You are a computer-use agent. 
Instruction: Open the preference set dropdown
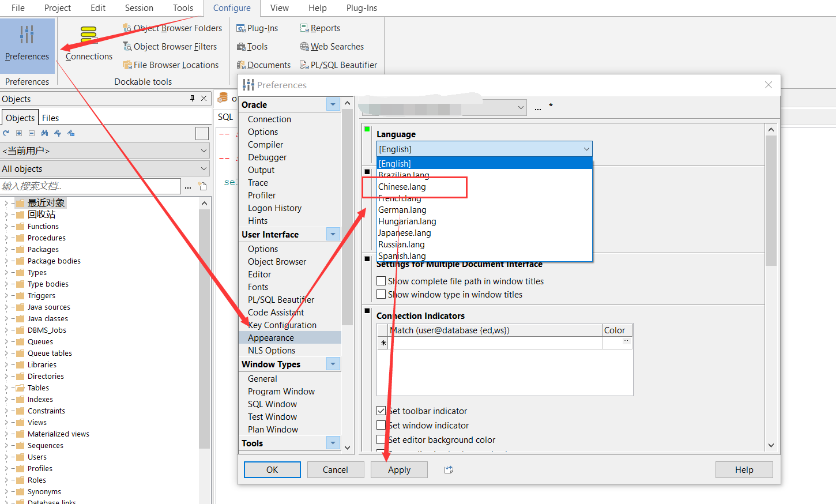tap(521, 108)
